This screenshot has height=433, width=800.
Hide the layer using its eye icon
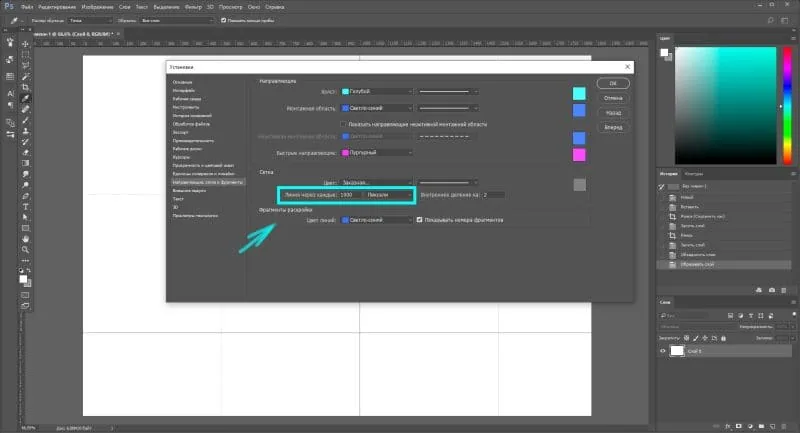tap(663, 351)
